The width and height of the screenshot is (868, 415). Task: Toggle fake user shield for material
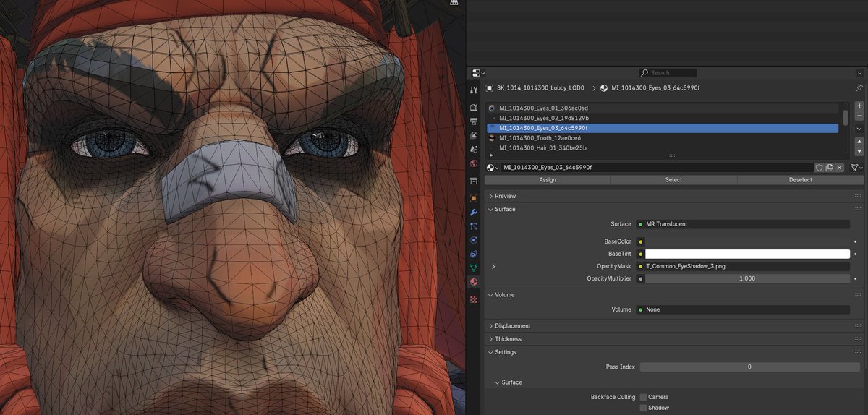[x=819, y=167]
